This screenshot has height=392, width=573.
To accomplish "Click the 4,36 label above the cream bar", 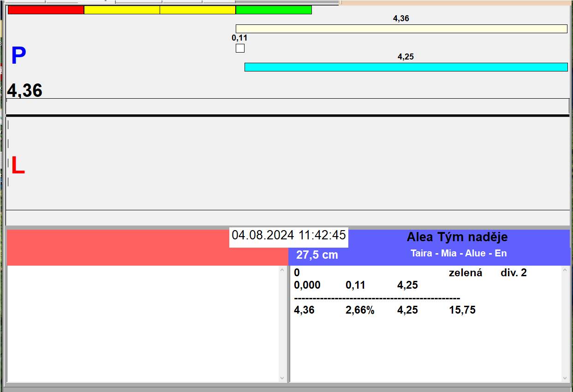I will click(401, 18).
